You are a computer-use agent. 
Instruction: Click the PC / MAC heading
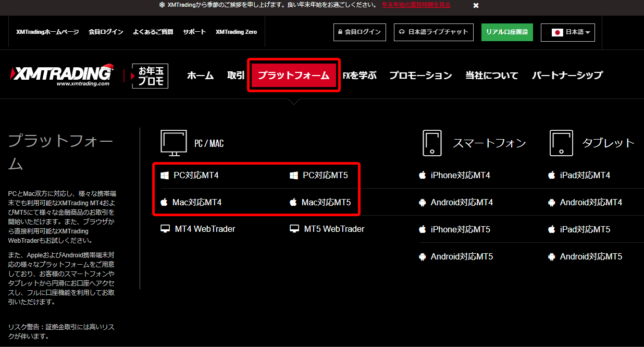click(209, 143)
